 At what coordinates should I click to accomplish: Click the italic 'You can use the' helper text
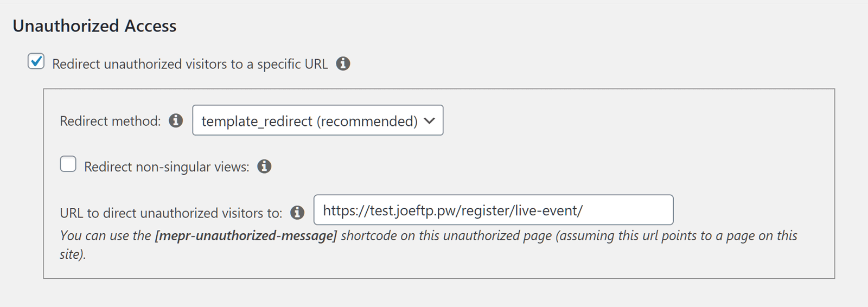coord(105,236)
